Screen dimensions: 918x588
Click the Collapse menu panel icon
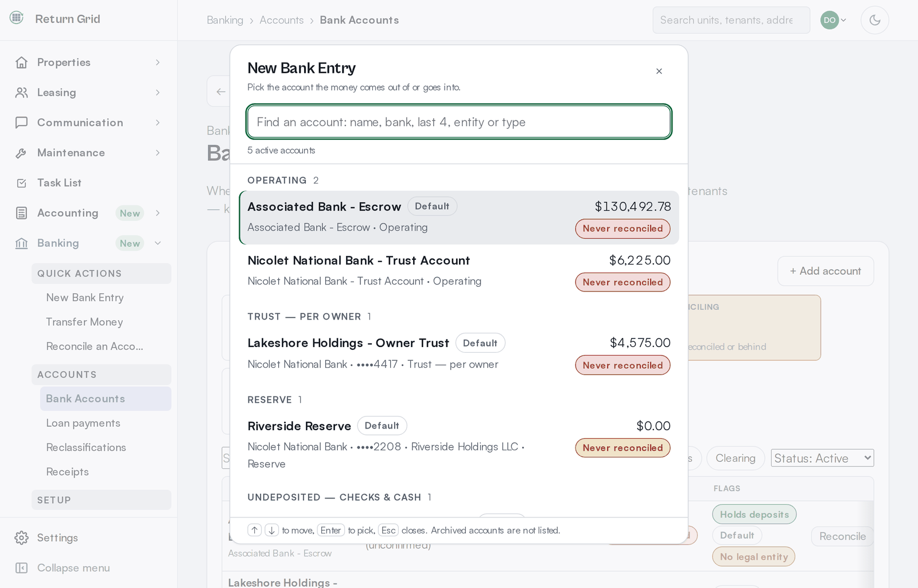pos(22,568)
